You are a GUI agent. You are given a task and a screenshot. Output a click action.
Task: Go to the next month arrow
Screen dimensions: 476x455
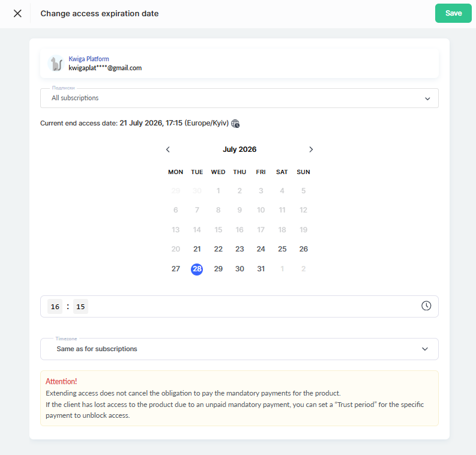[311, 149]
